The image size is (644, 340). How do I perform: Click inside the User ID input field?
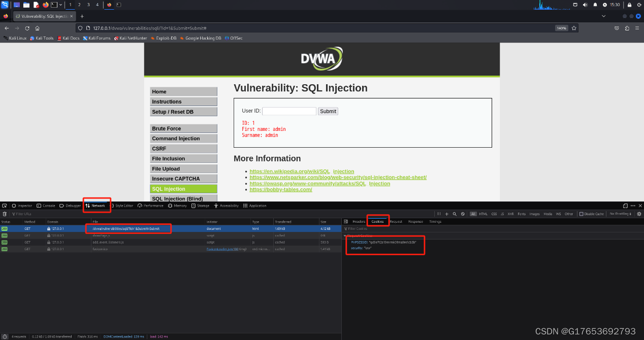[x=289, y=111]
